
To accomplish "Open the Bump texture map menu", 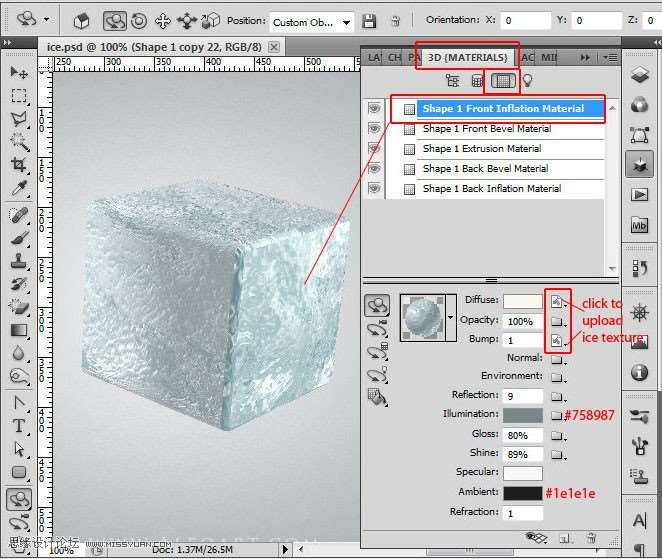I will pos(558,340).
